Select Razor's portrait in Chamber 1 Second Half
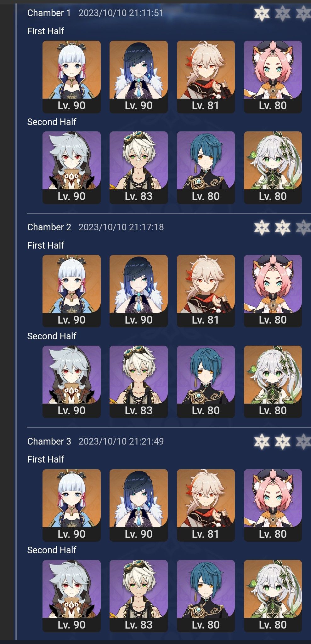Viewport: 311px width, 644px height. (x=71, y=168)
